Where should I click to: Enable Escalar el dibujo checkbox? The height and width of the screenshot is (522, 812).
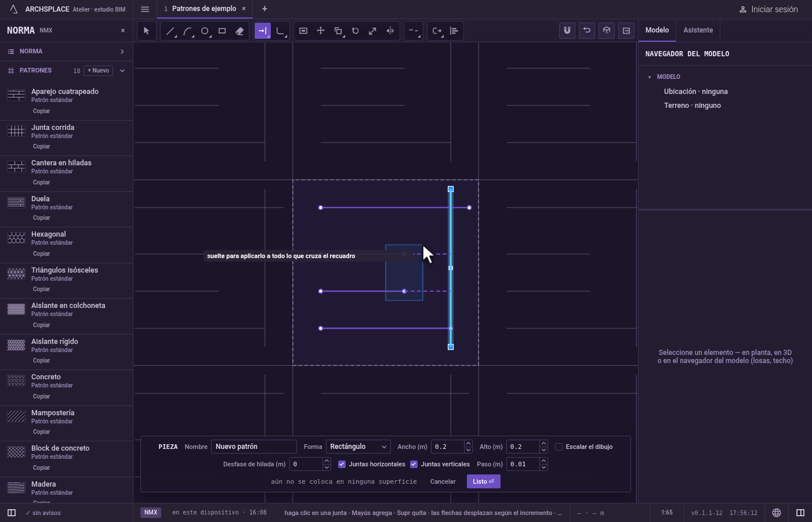559,447
